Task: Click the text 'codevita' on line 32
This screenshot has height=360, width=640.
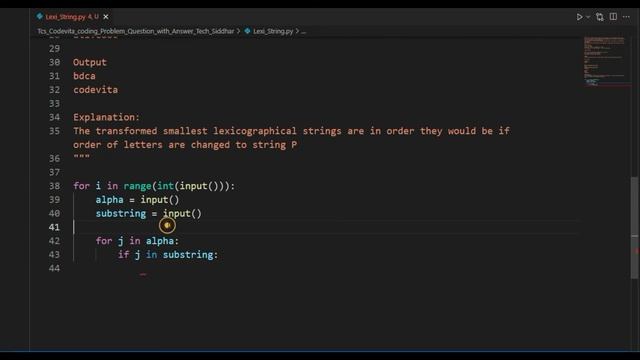Action: tap(96, 90)
